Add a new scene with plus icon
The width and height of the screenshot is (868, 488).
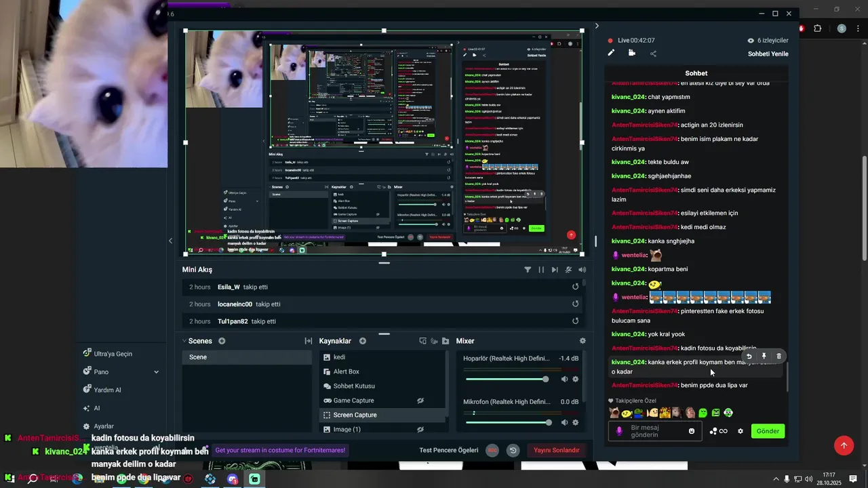[x=222, y=341]
